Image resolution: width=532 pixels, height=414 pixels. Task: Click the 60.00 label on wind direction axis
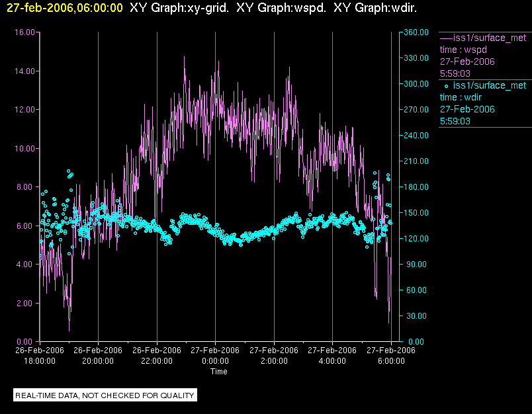(416, 290)
